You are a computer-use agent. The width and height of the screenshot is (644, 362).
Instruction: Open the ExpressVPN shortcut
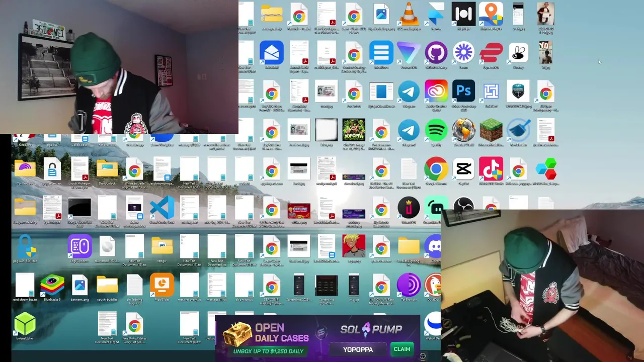coord(491,53)
